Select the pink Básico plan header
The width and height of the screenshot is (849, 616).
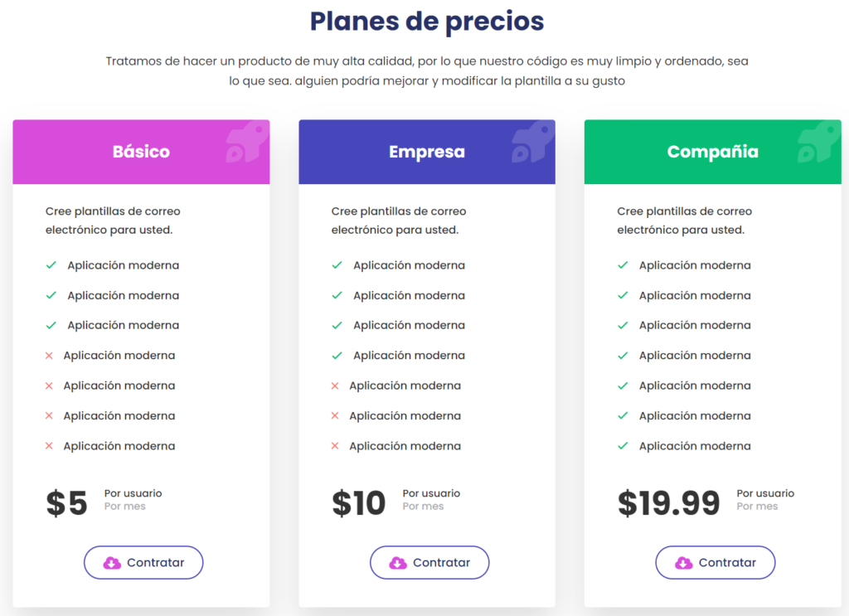pos(141,152)
